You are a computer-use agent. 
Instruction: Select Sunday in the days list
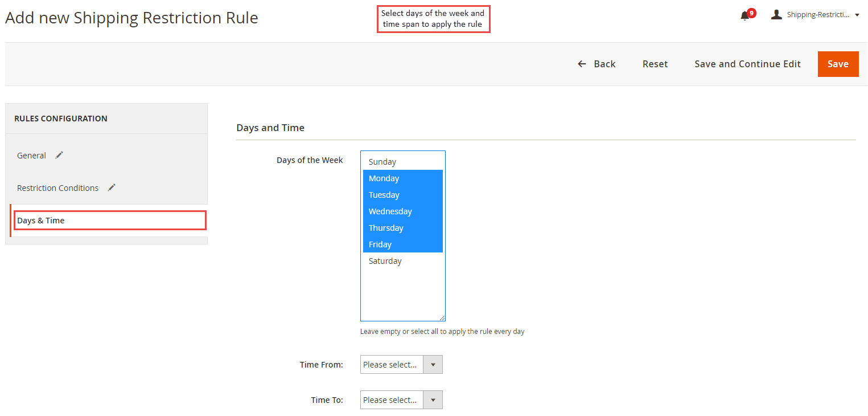403,162
